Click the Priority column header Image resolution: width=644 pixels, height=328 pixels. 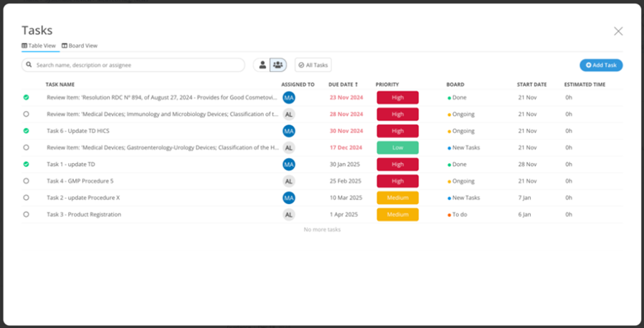coord(387,85)
